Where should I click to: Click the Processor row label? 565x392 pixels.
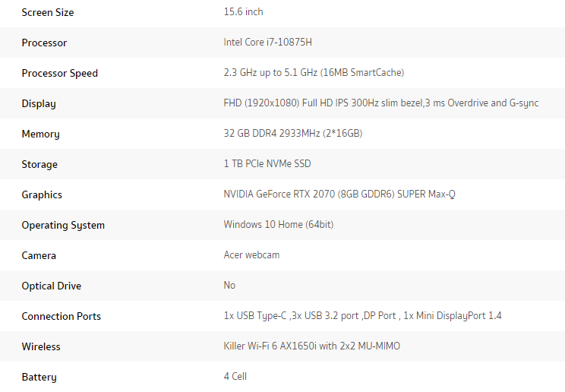pos(44,43)
